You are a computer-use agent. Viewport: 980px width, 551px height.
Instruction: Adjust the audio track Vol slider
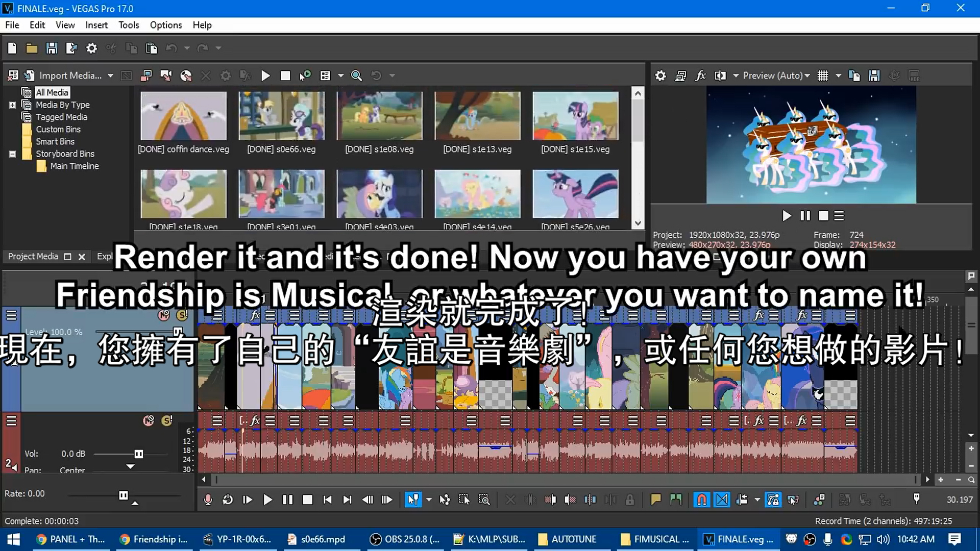138,454
